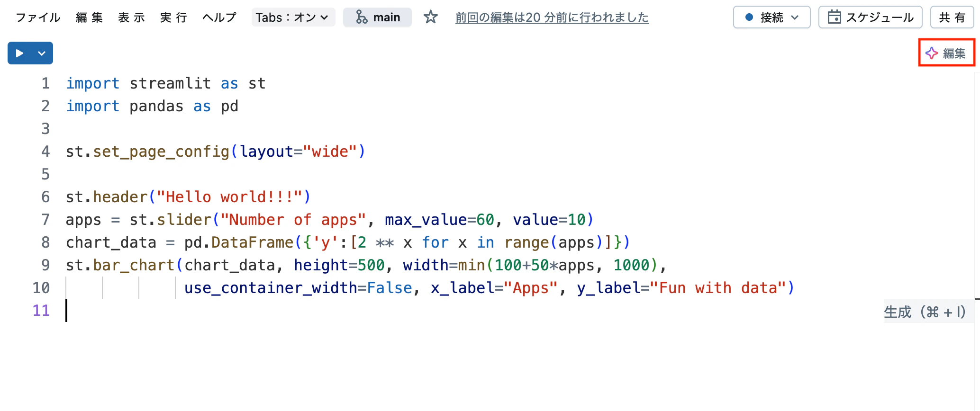
Task: Open the ファイル menu
Action: [x=38, y=18]
